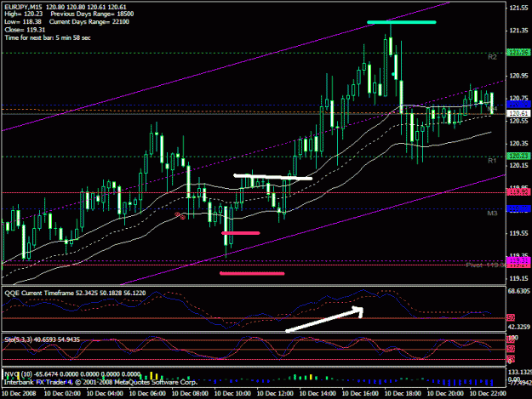Screen dimensions: 532x399
Task: Click the "Low= 118.38" readout
Action: (x=23, y=22)
